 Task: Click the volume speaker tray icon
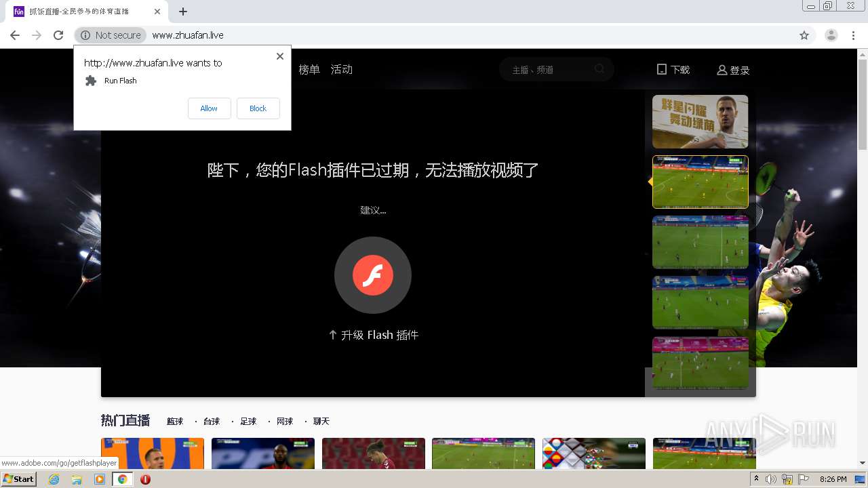(771, 479)
